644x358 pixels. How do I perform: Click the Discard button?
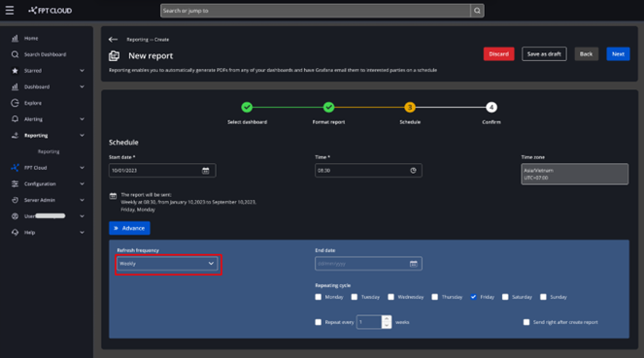[498, 54]
